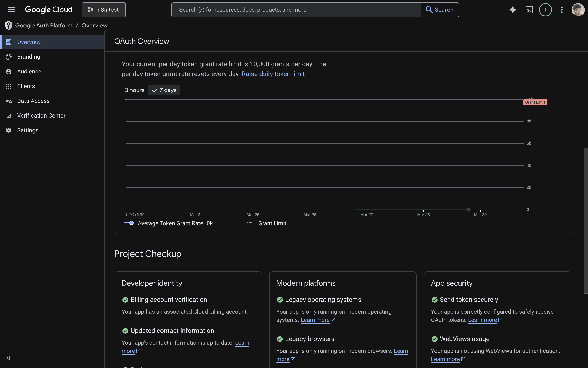The height and width of the screenshot is (368, 588).
Task: Click the App security card title
Action: 452,283
